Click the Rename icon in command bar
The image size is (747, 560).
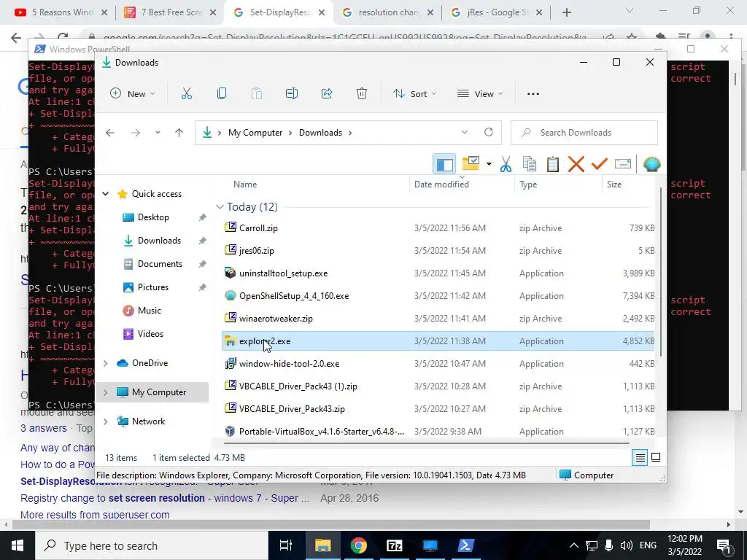[x=292, y=94]
